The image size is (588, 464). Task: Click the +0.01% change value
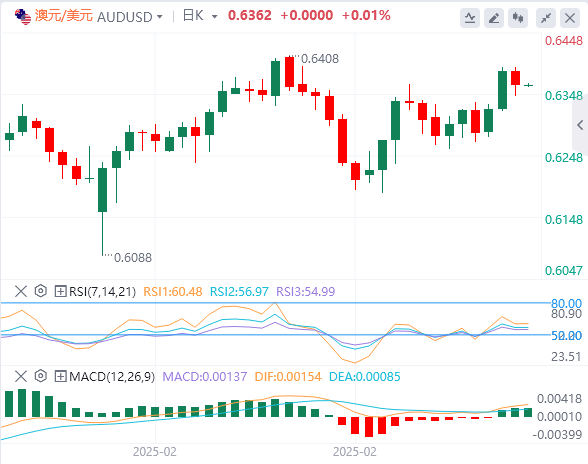tap(366, 15)
